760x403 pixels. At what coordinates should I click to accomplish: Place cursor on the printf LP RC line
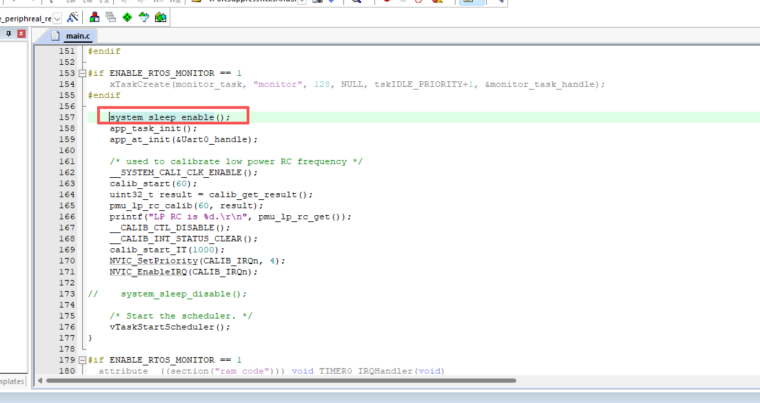[230, 216]
